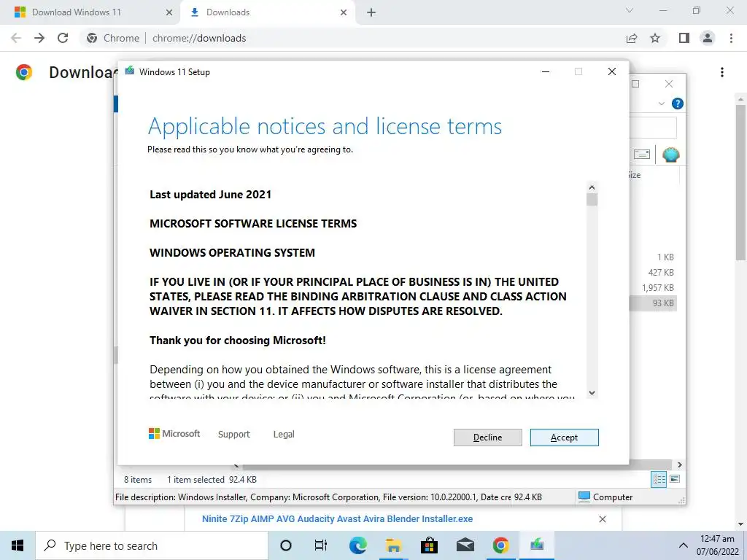The height and width of the screenshot is (560, 747).
Task: Launch Microsoft Edge from taskbar
Action: (x=357, y=545)
